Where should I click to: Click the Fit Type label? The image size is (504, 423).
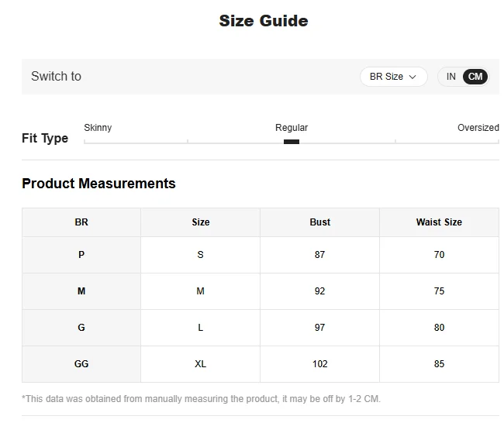click(x=45, y=139)
